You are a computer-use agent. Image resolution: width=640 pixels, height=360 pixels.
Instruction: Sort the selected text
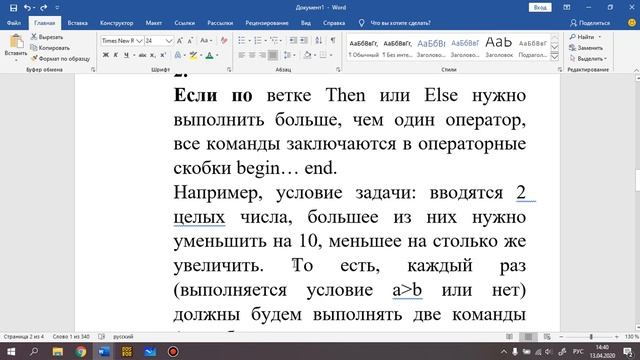tap(319, 40)
